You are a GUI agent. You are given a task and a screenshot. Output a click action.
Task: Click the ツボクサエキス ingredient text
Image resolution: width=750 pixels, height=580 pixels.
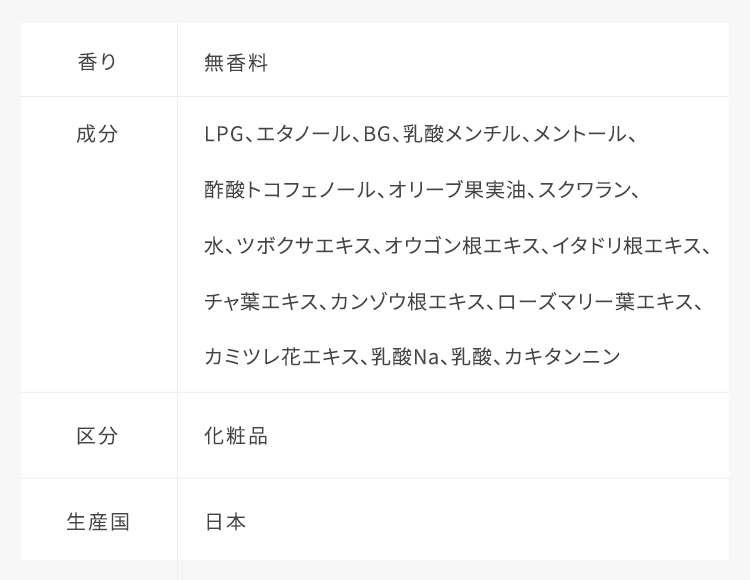304,246
